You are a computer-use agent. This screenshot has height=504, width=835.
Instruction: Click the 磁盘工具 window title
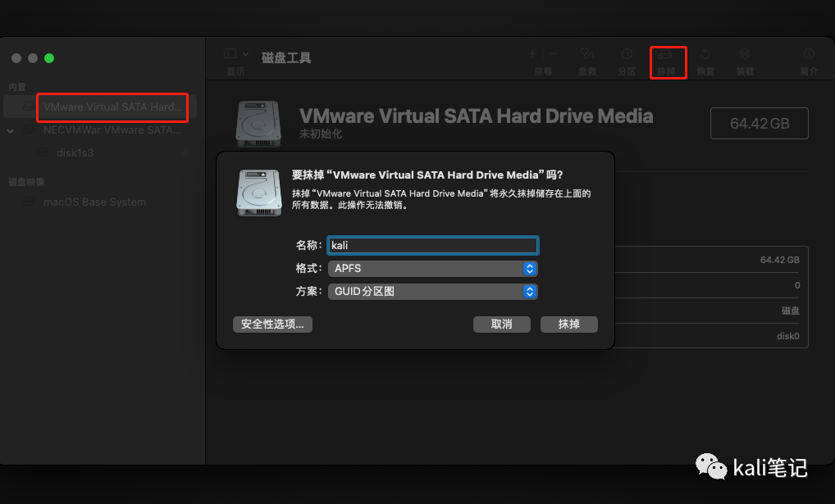point(286,57)
